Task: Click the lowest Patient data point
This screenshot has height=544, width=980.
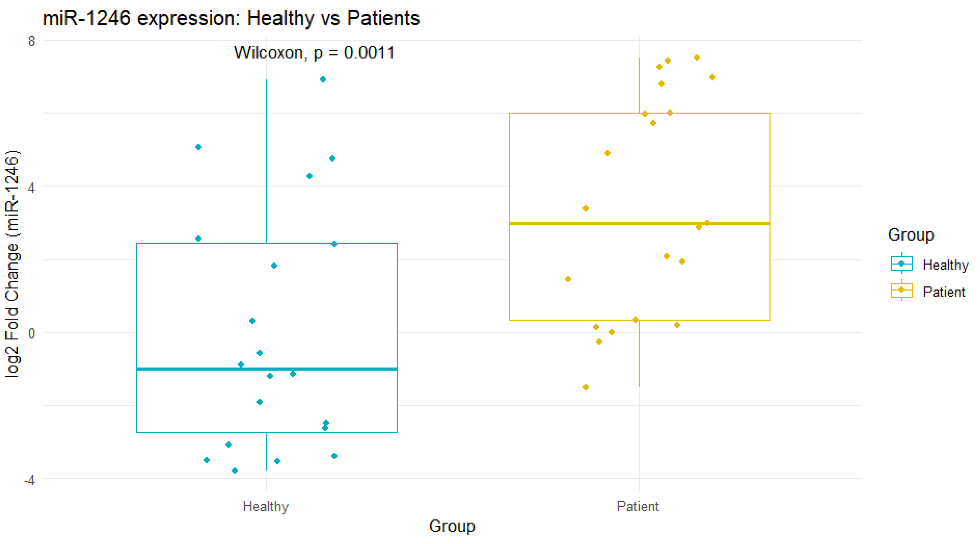Action: click(586, 387)
